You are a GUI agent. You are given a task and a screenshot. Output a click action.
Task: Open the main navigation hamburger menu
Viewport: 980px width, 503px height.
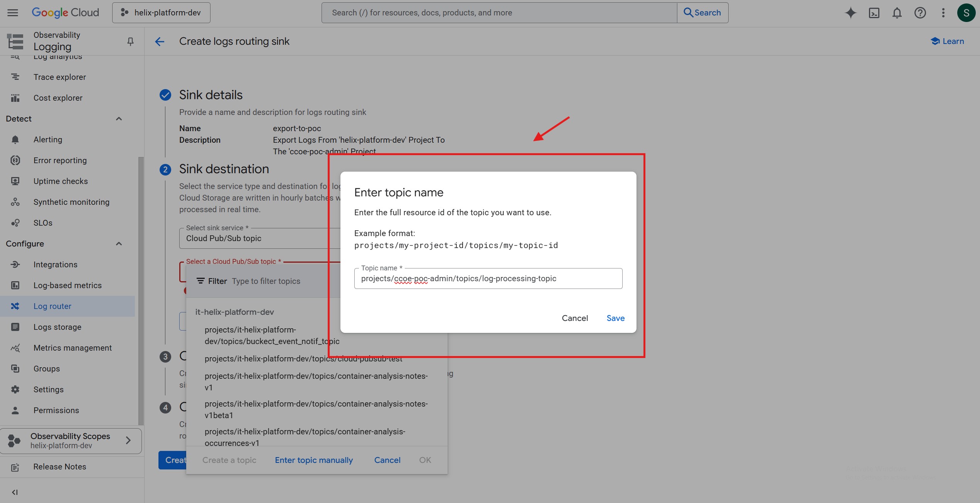[x=13, y=13]
